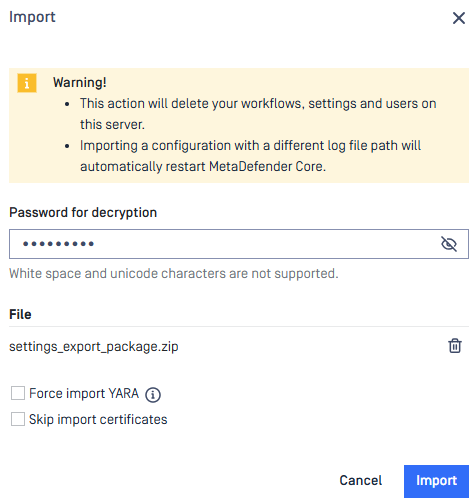The width and height of the screenshot is (471, 499).
Task: Click the File section heading
Action: tap(20, 314)
